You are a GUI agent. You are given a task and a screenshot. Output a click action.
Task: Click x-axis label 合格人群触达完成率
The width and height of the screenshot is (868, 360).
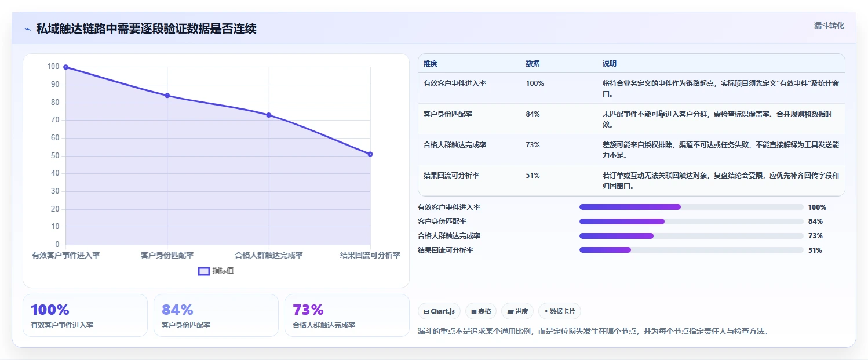(x=269, y=255)
